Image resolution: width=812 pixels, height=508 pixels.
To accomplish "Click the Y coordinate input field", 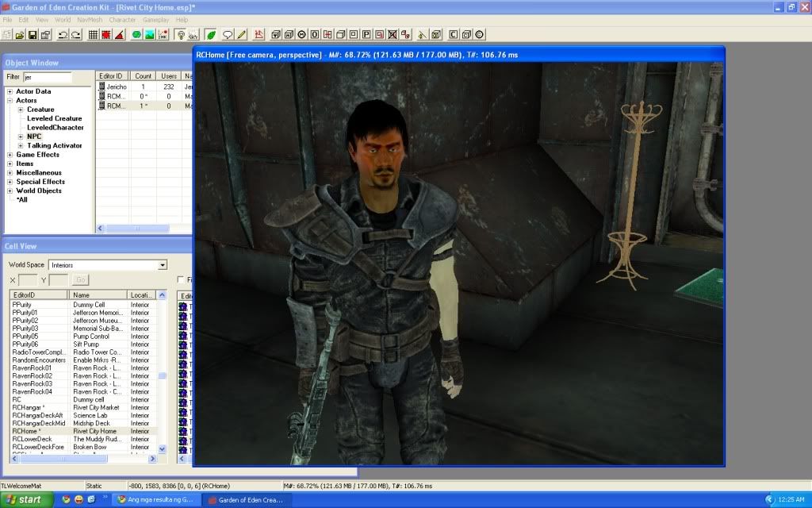I will (x=59, y=280).
